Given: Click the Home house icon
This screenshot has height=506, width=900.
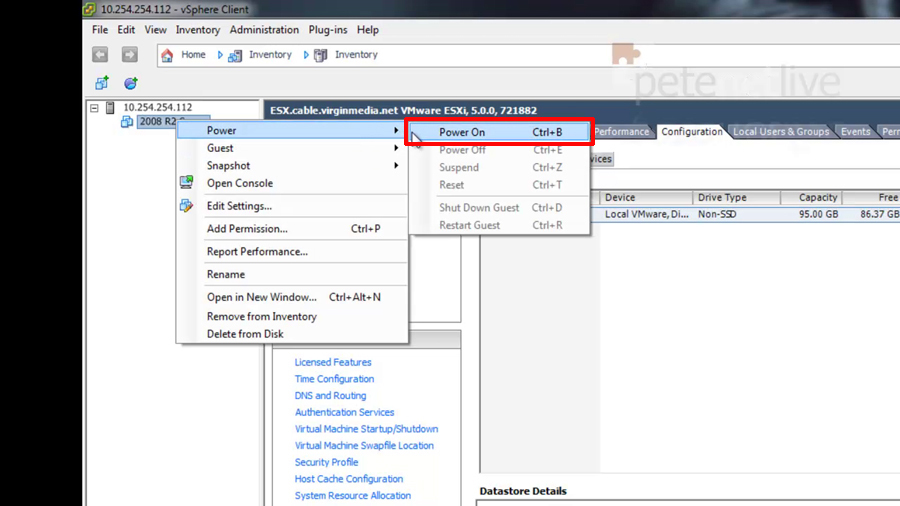Looking at the screenshot, I should tap(167, 55).
